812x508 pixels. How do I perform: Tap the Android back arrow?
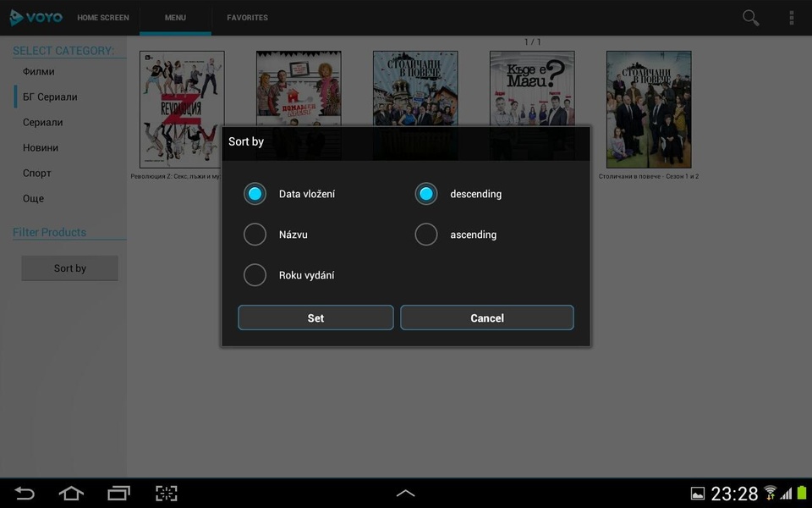(24, 493)
